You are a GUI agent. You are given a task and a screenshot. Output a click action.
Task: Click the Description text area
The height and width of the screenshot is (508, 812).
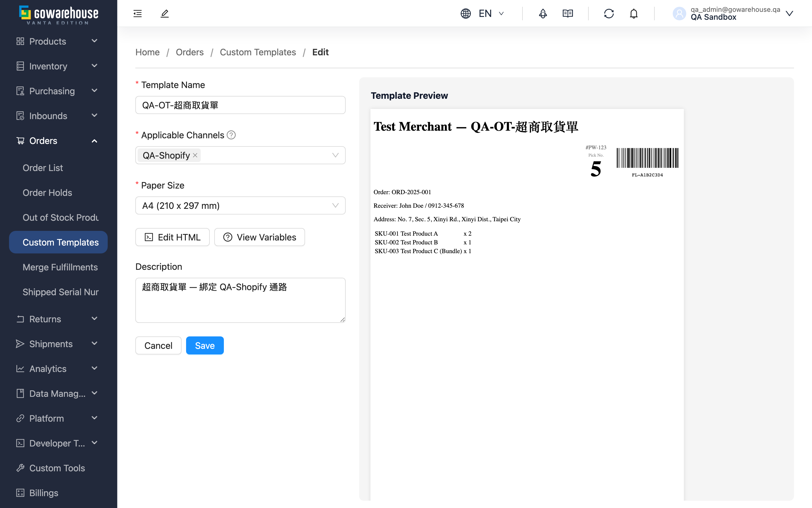(x=240, y=300)
